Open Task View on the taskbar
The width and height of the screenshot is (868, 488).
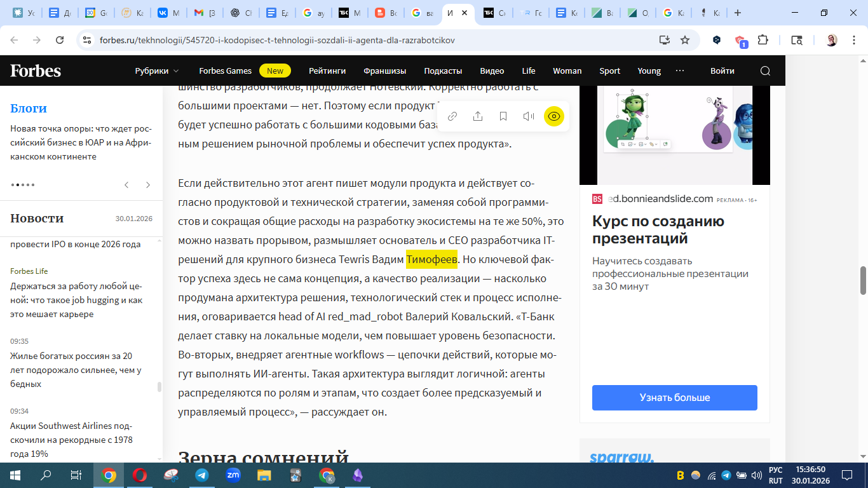pyautogui.click(x=76, y=475)
